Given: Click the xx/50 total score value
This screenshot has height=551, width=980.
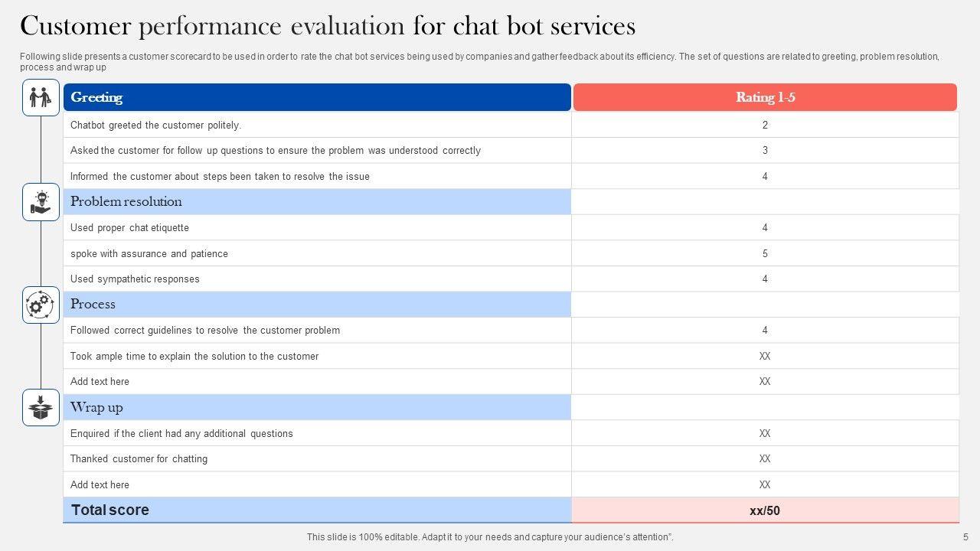Looking at the screenshot, I should click(765, 510).
